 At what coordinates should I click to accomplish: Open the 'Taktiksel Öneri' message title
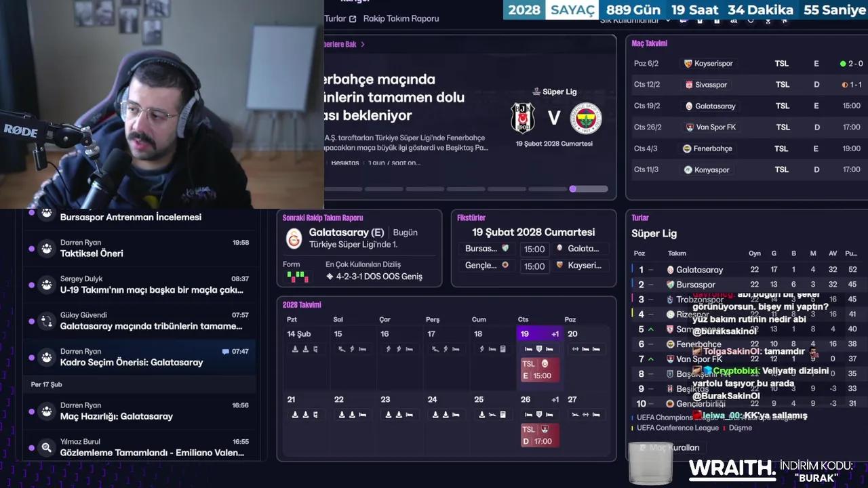(x=92, y=253)
